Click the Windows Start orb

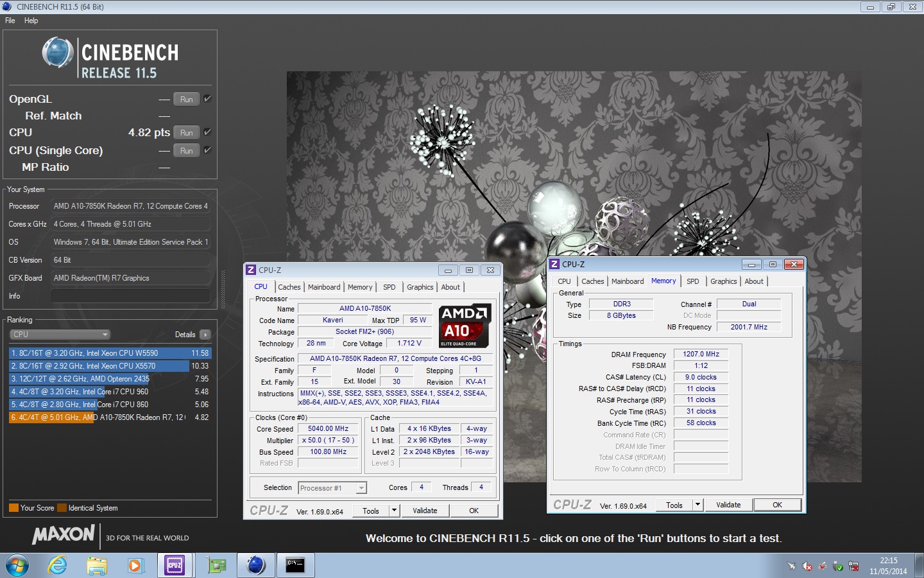(x=17, y=566)
